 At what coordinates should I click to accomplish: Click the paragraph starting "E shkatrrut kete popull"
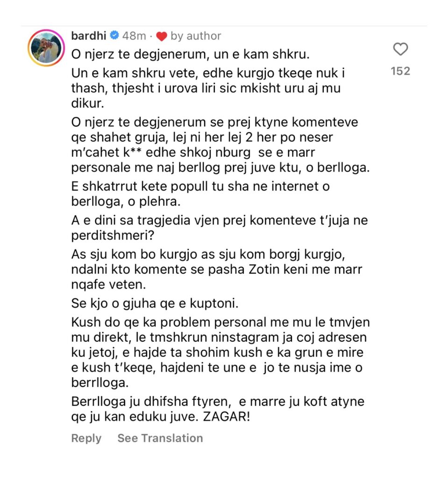point(200,194)
